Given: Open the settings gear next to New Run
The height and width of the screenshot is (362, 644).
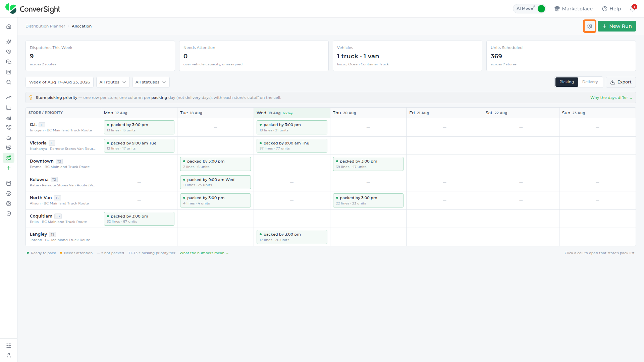Looking at the screenshot, I should coord(589,26).
